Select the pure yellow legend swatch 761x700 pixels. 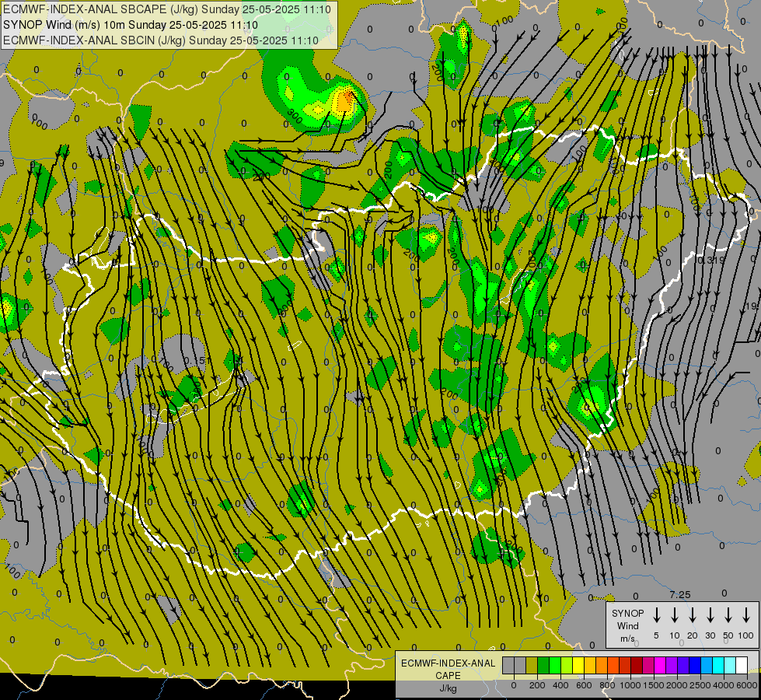pos(578,666)
